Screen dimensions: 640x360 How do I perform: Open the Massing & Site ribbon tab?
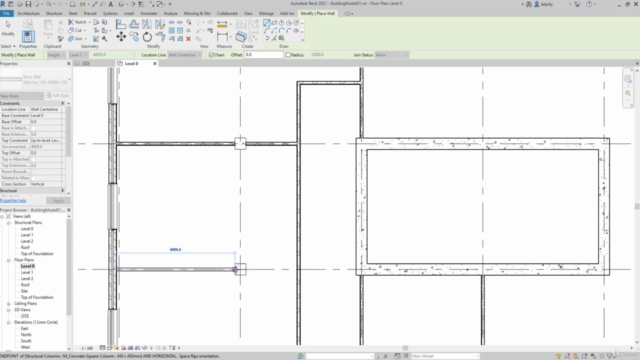coord(197,13)
